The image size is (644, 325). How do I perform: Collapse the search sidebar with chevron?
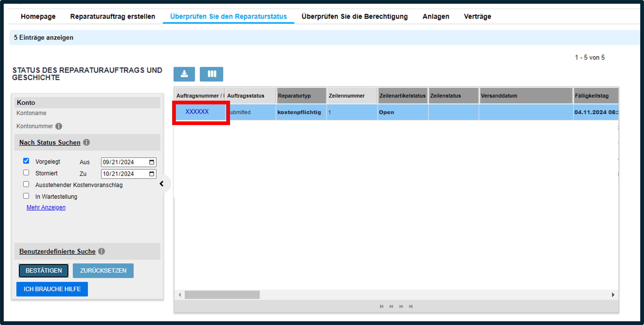coord(162,184)
